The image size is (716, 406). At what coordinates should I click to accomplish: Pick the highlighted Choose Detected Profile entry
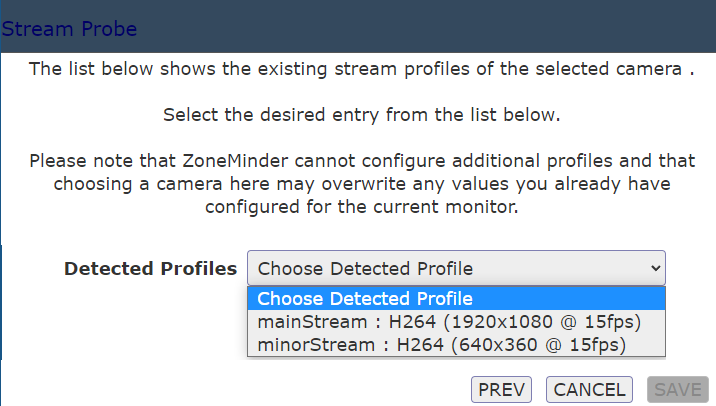pos(456,299)
